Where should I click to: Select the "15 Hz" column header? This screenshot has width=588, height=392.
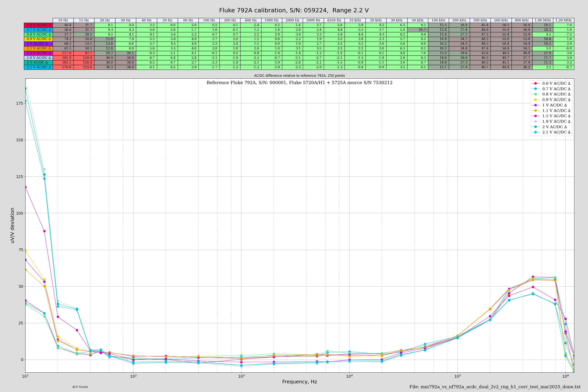(84, 20)
